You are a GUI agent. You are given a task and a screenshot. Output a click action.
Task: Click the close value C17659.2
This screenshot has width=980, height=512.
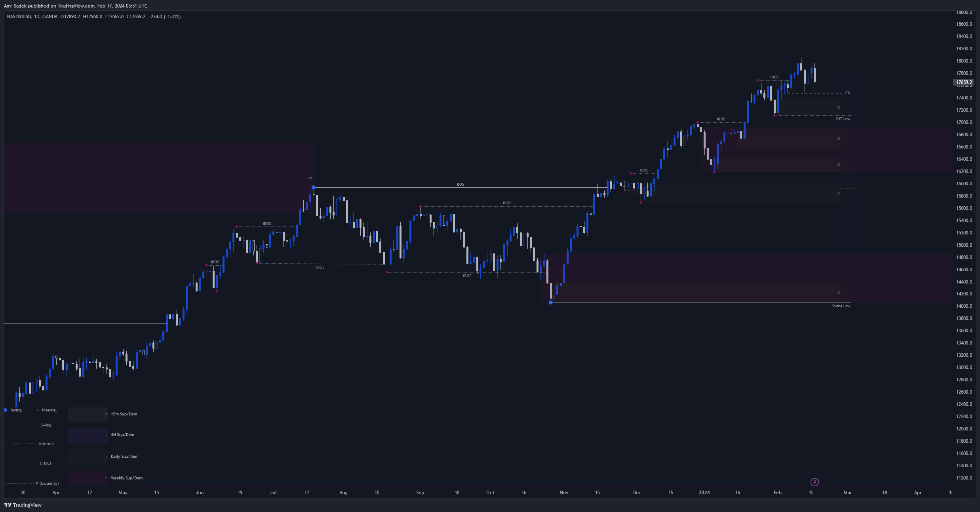point(136,17)
